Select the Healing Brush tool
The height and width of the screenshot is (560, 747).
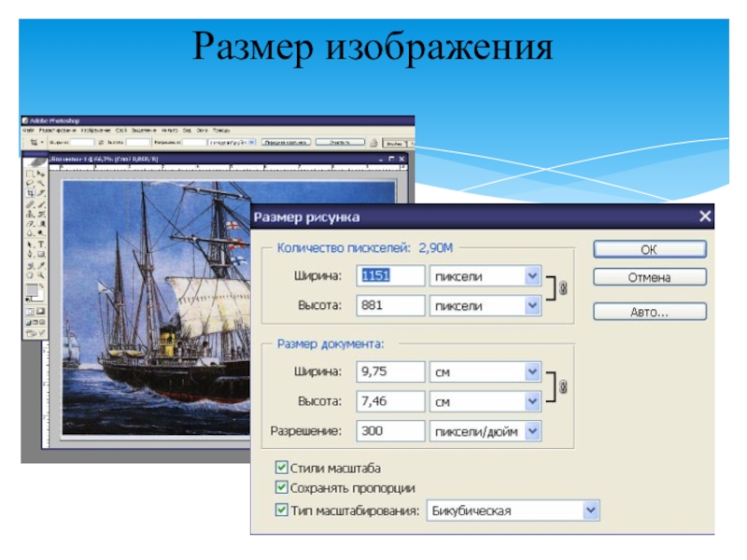(30, 204)
